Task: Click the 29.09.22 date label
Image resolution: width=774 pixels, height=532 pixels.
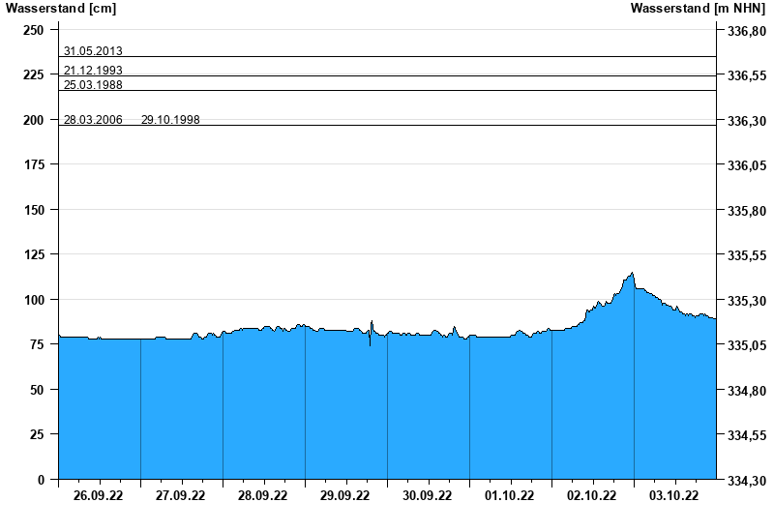Action: (x=344, y=495)
